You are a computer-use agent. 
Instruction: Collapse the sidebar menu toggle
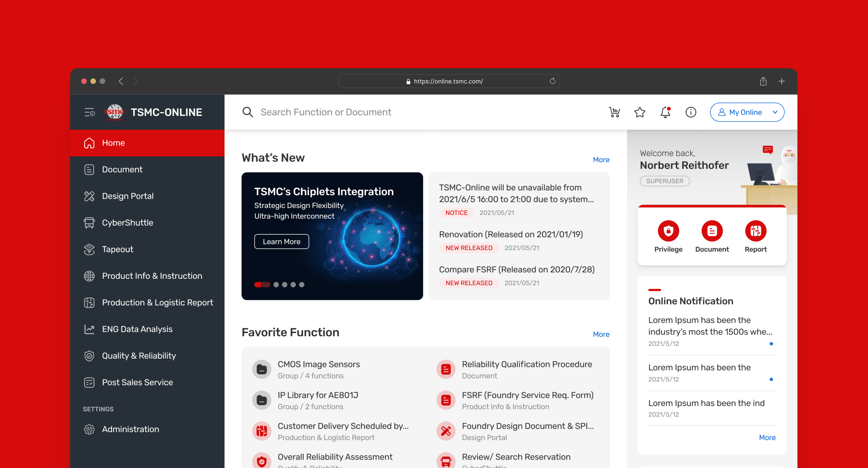tap(89, 112)
